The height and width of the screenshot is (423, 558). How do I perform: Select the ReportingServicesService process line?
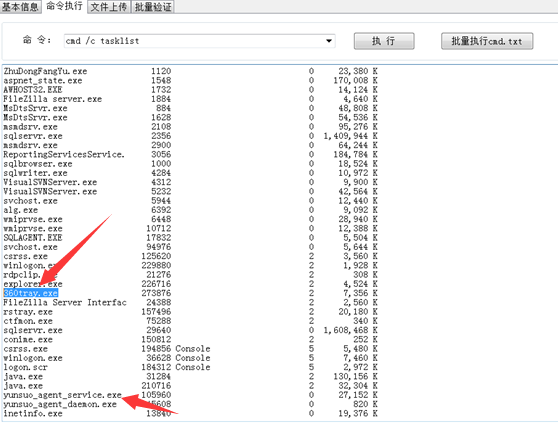[x=190, y=154]
